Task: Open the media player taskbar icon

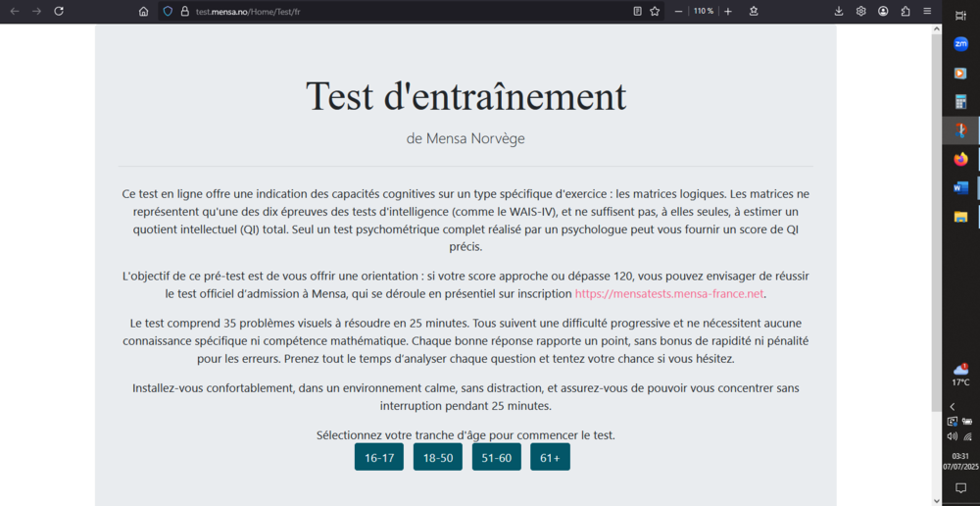Action: [x=960, y=74]
